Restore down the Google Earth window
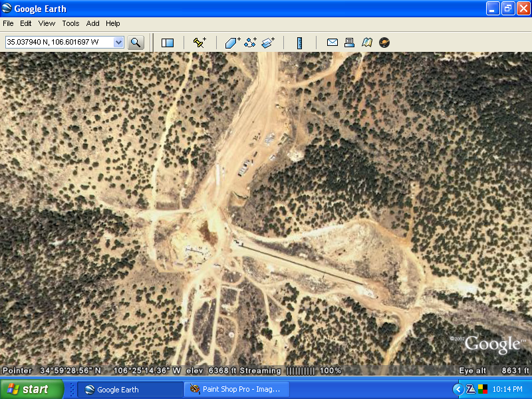The width and height of the screenshot is (532, 399). 508,9
